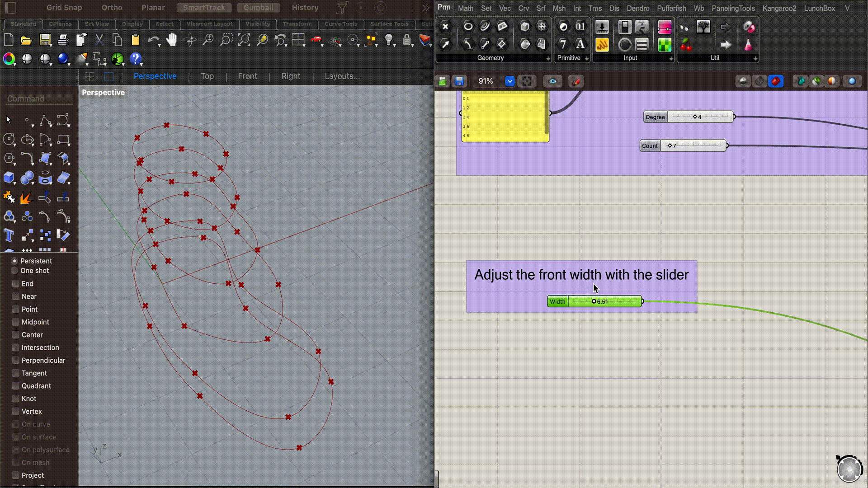Open the Curve Tools toolbar tab
The width and height of the screenshot is (868, 488).
coord(341,24)
